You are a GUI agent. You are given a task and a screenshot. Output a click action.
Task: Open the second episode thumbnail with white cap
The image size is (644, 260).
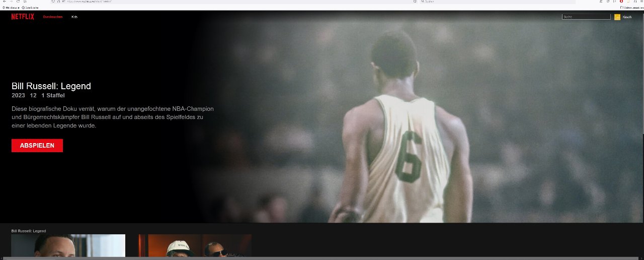pyautogui.click(x=195, y=245)
